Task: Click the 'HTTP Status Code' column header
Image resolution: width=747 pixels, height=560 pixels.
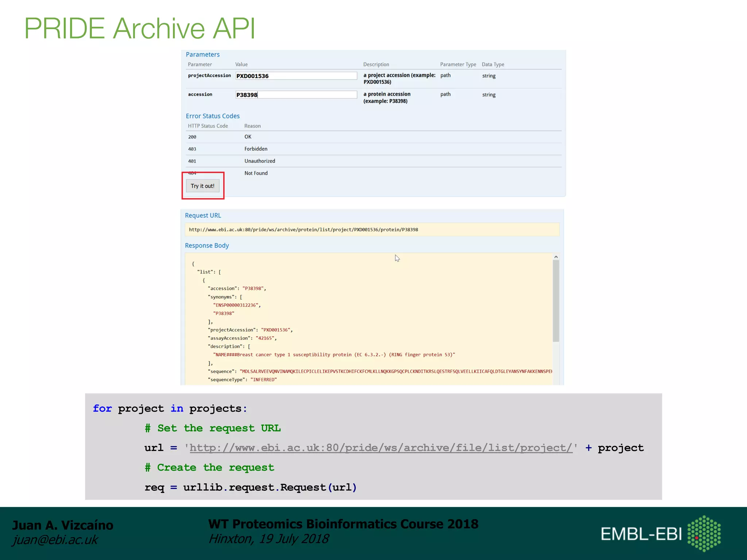Action: [x=208, y=126]
